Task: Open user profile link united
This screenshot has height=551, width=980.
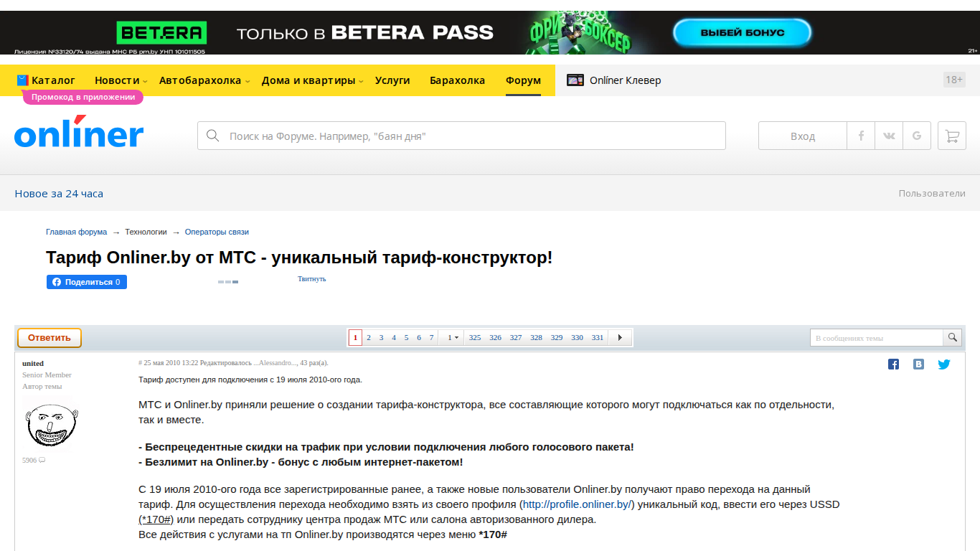Action: click(x=33, y=364)
